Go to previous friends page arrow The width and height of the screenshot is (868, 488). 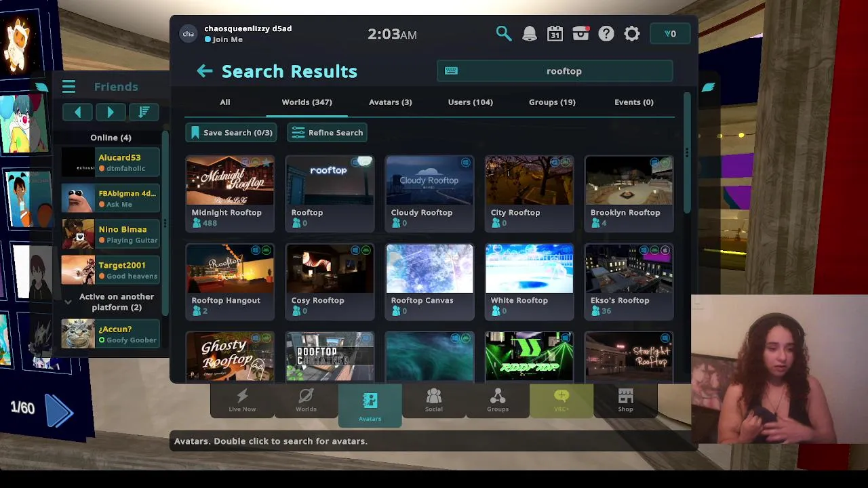78,112
